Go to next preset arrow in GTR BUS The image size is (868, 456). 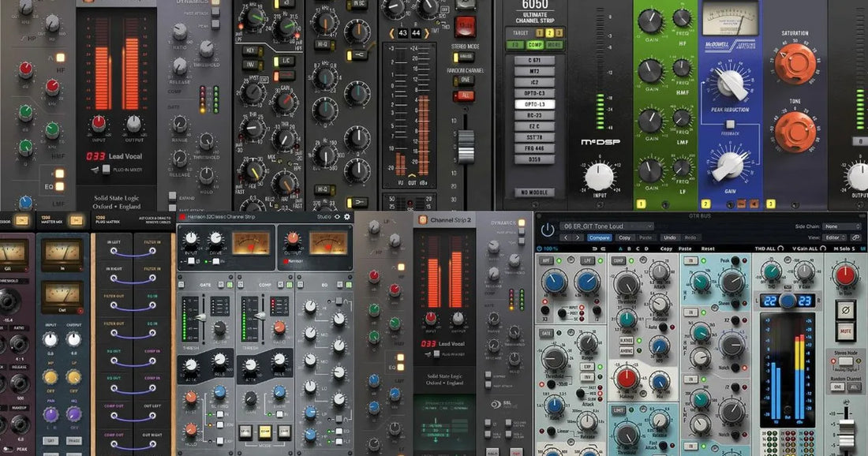(x=578, y=237)
